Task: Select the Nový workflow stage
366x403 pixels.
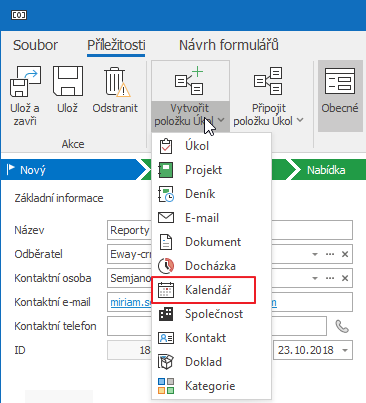Action: tap(72, 170)
